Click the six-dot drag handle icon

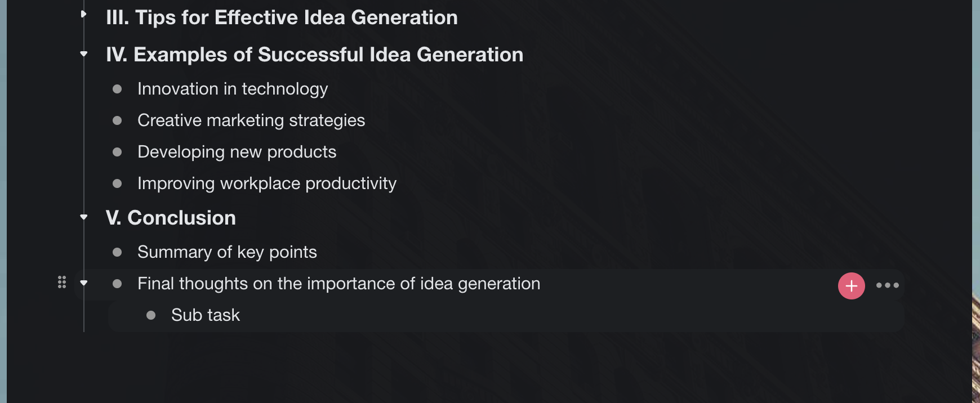click(x=62, y=283)
